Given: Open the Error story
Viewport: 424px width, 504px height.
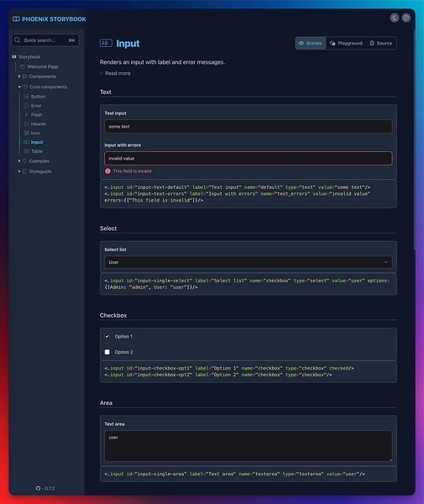Looking at the screenshot, I should [36, 106].
